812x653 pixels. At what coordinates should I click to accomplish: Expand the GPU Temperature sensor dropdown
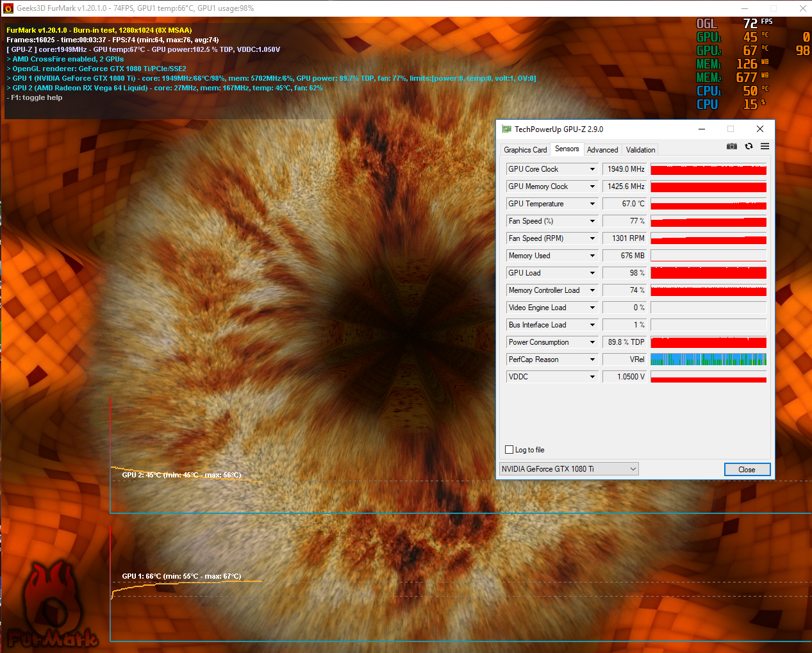pos(592,204)
